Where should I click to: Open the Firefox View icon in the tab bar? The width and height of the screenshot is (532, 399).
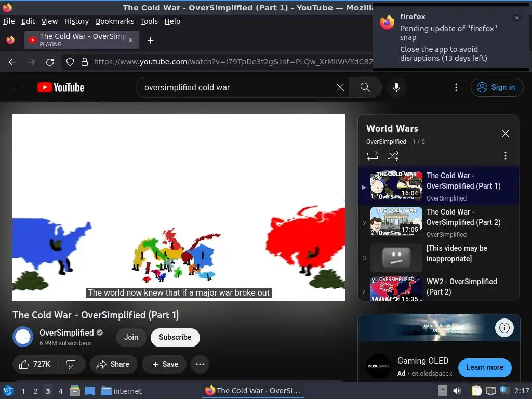[x=10, y=40]
